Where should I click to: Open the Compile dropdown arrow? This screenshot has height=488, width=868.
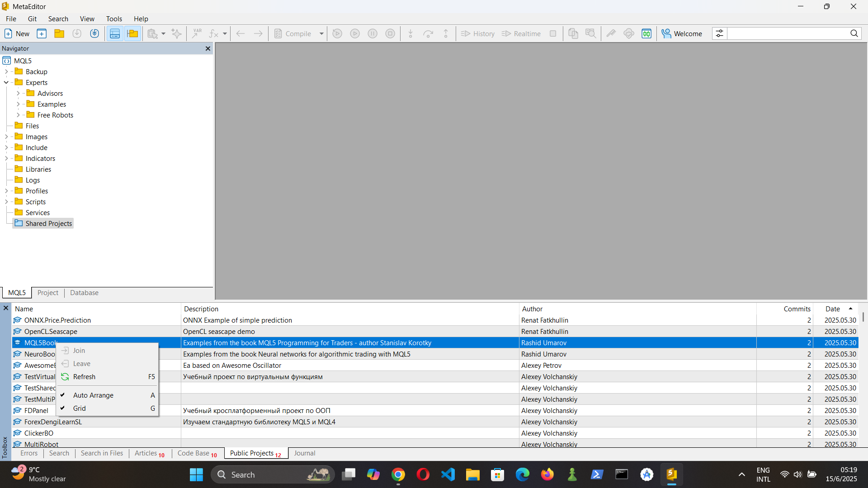(x=322, y=33)
